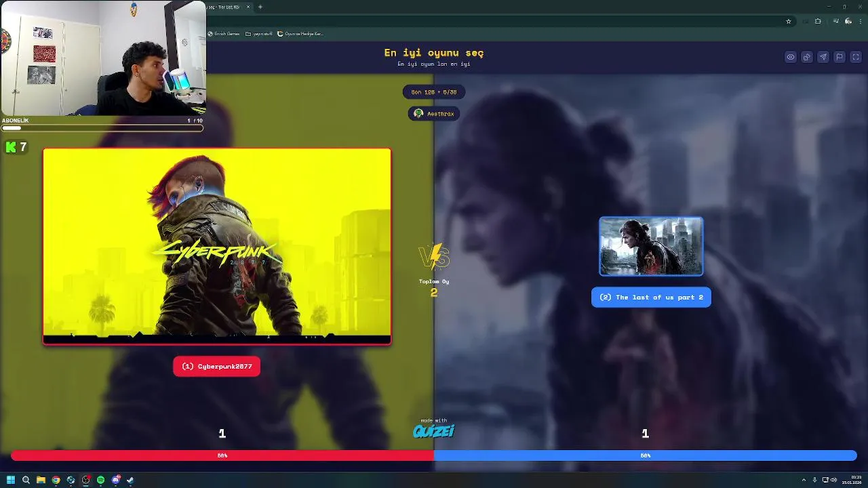Open OBS Studio from the taskbar
The image size is (868, 488).
[85, 480]
